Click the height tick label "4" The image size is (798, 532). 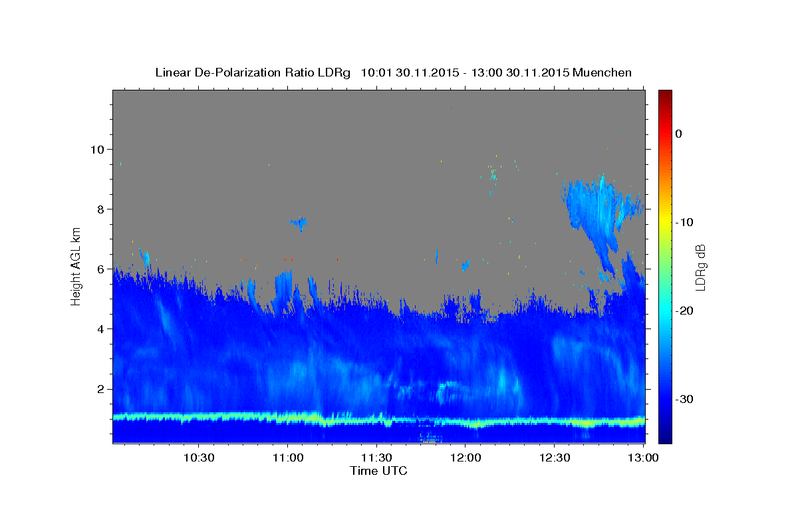coord(100,329)
